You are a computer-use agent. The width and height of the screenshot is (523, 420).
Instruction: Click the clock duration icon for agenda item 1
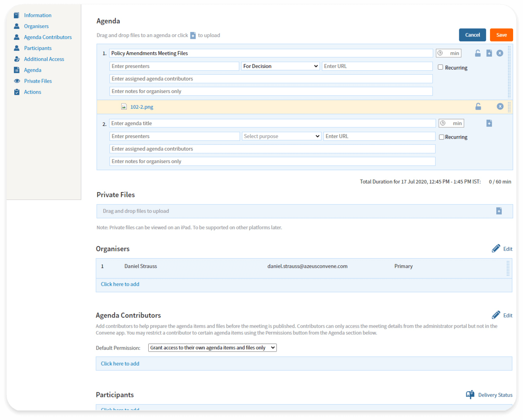point(440,53)
